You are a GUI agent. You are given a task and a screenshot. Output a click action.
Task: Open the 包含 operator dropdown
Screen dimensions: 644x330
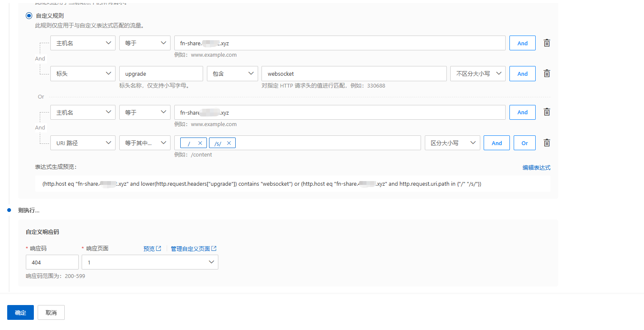pos(232,74)
